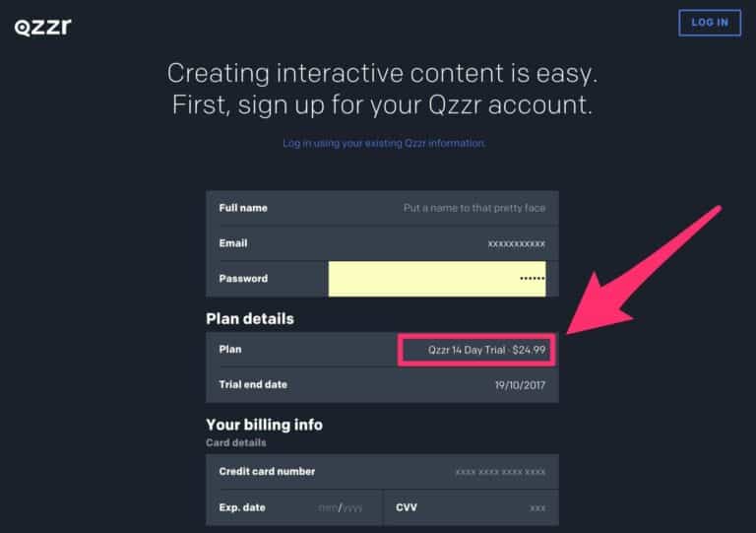Click the Your billing info heading
Screen dimensions: 756x533
coord(264,425)
